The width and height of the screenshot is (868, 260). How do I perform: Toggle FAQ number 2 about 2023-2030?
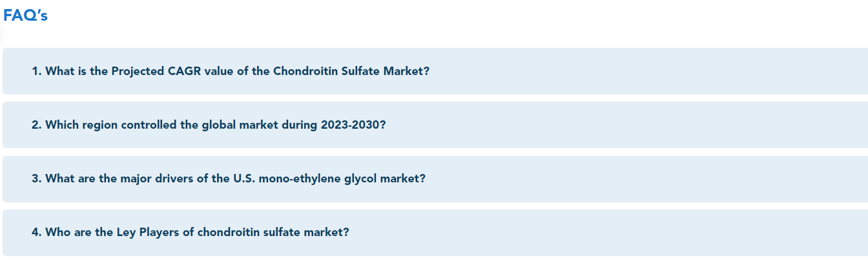pyautogui.click(x=435, y=125)
